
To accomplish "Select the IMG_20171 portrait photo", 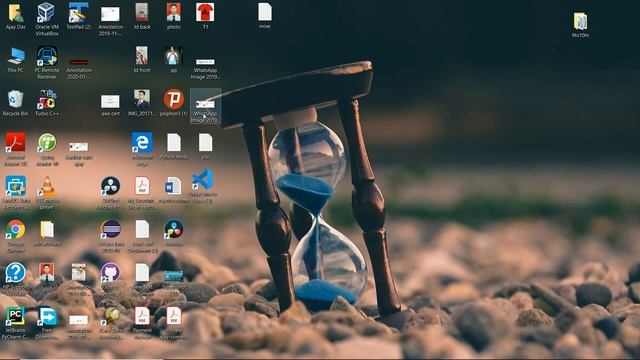I will pyautogui.click(x=142, y=103).
